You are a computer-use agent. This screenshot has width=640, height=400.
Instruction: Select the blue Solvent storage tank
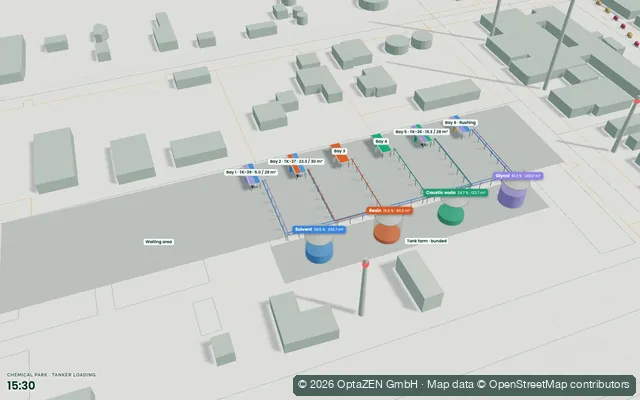[x=319, y=249]
